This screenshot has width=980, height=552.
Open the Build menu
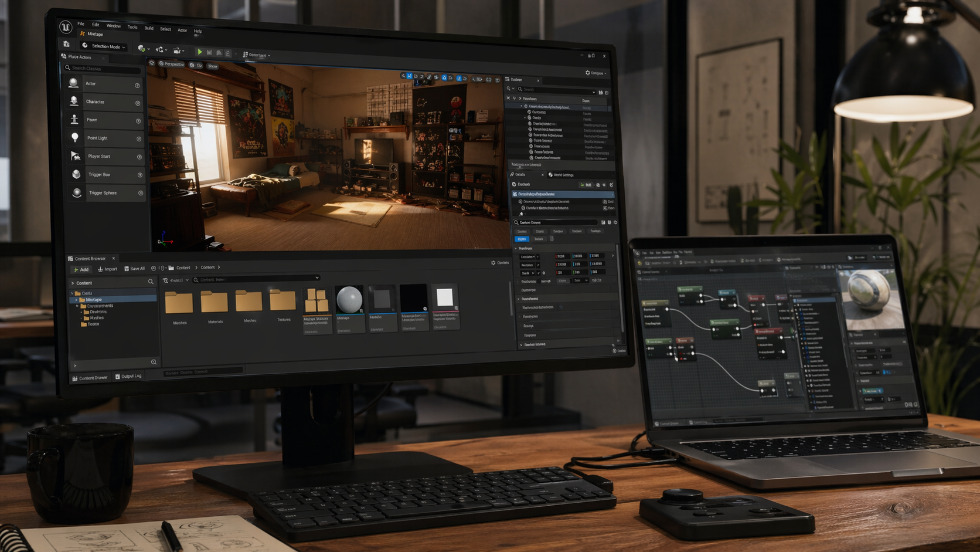tap(148, 28)
